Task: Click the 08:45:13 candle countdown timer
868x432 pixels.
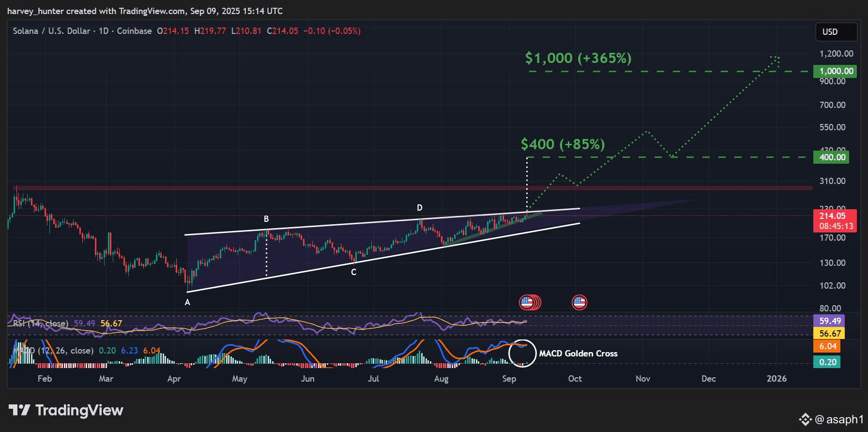Action: [836, 226]
